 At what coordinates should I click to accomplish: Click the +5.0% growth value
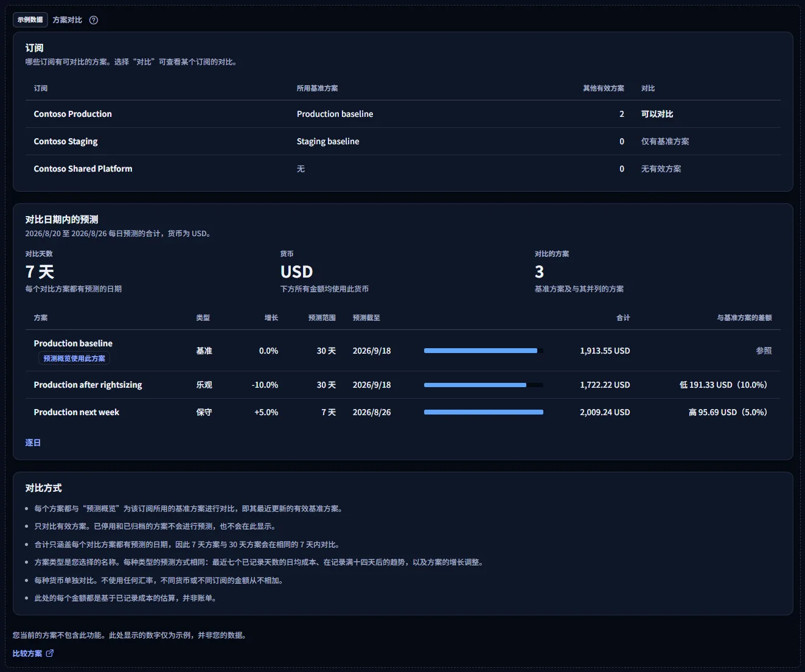[x=267, y=412]
